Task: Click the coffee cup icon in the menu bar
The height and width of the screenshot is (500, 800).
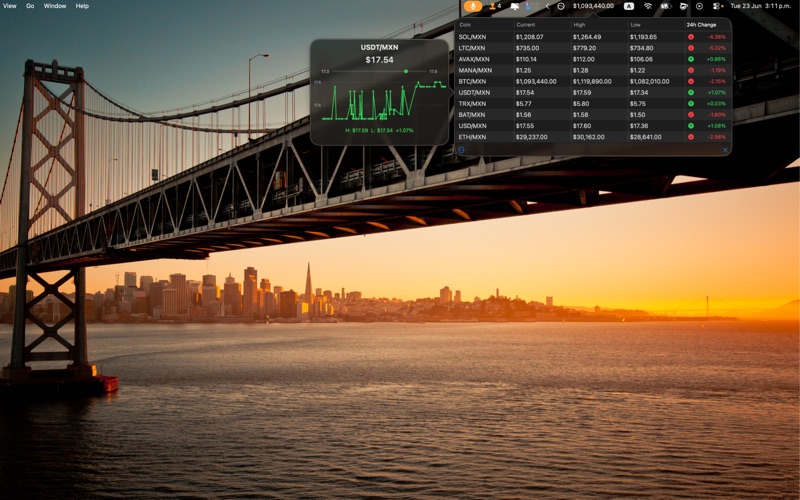Action: pyautogui.click(x=683, y=6)
